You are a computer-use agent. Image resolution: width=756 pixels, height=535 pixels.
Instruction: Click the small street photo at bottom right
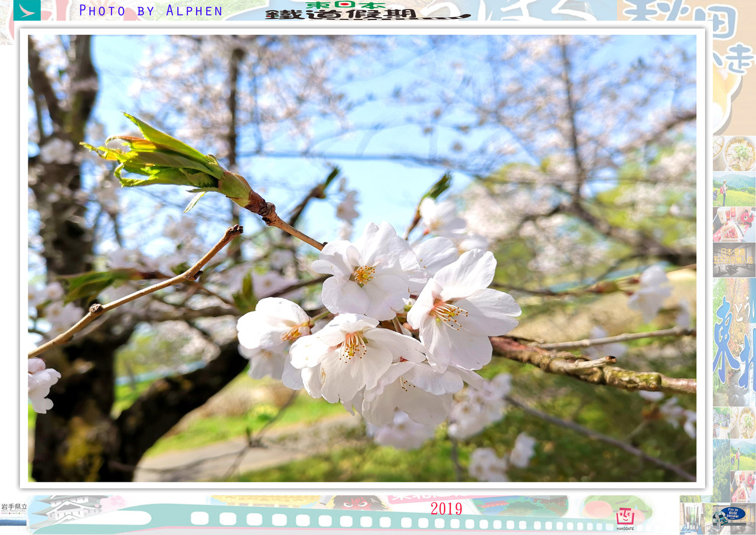(x=691, y=518)
